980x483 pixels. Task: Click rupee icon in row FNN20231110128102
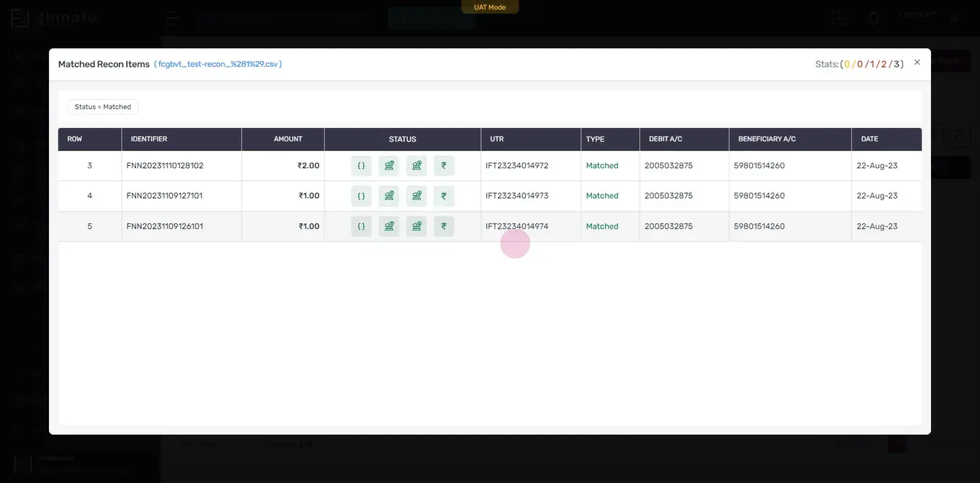point(444,165)
